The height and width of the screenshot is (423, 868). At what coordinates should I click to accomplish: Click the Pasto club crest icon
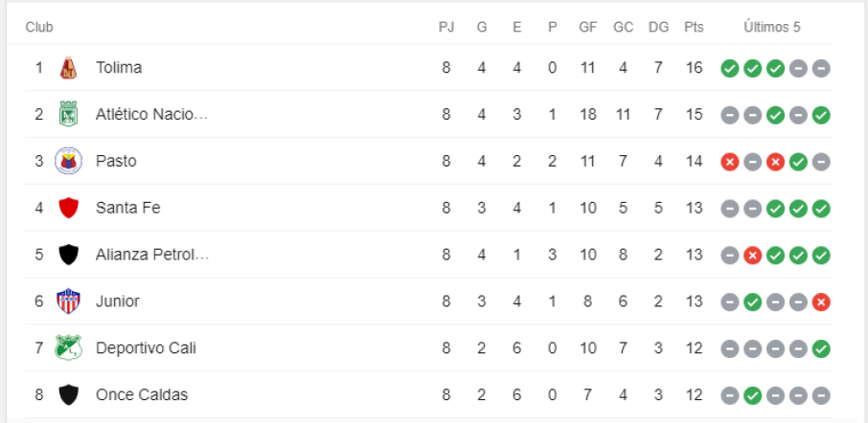coord(68,161)
